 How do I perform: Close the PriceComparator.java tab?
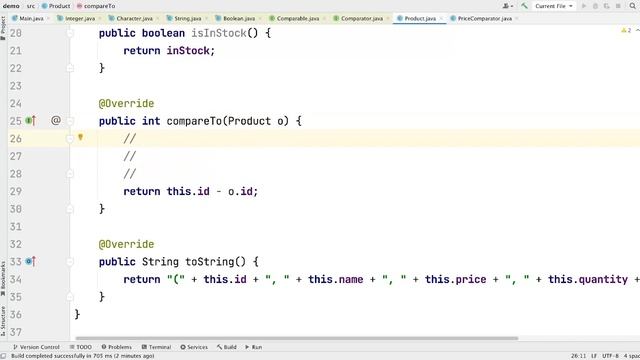pos(517,19)
